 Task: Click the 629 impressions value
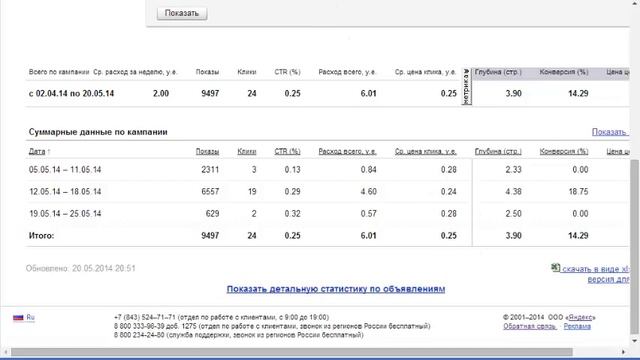(x=212, y=214)
